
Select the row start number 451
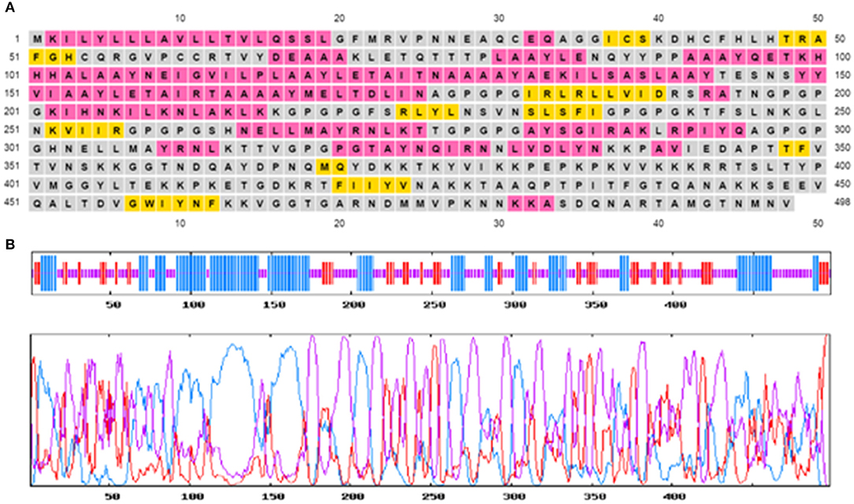tap(13, 202)
